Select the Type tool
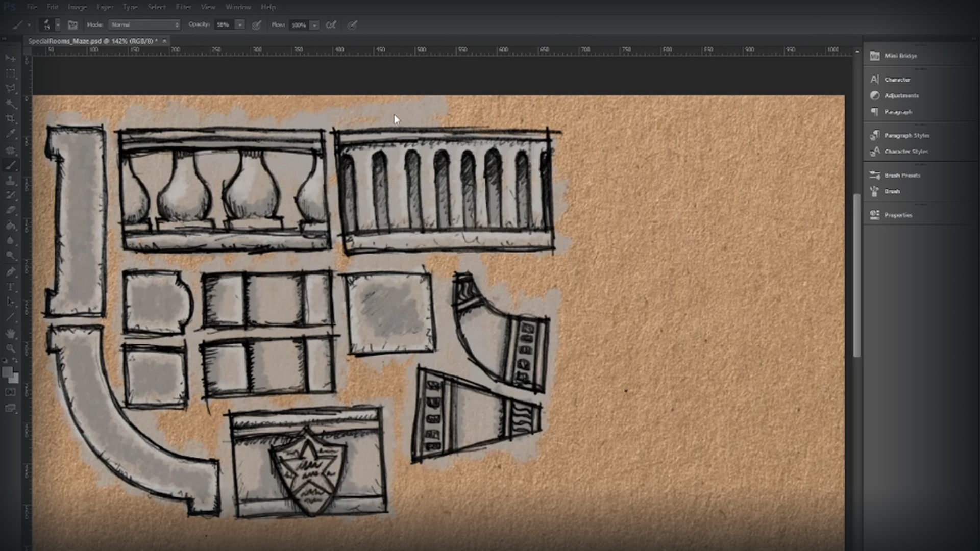Viewport: 980px width, 551px height. (11, 286)
